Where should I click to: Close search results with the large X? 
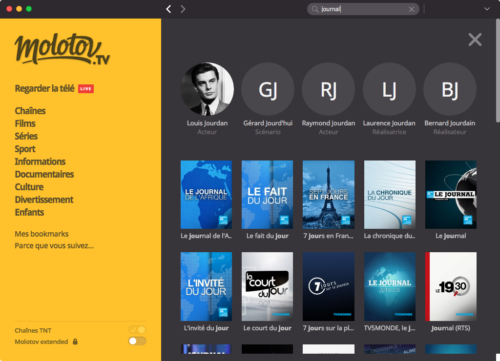[475, 40]
